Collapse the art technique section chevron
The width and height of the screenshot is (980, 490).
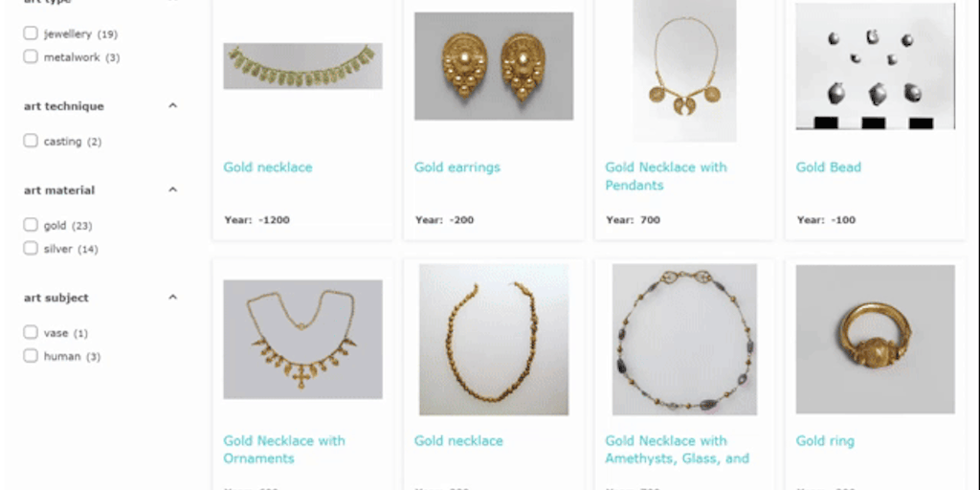(173, 105)
